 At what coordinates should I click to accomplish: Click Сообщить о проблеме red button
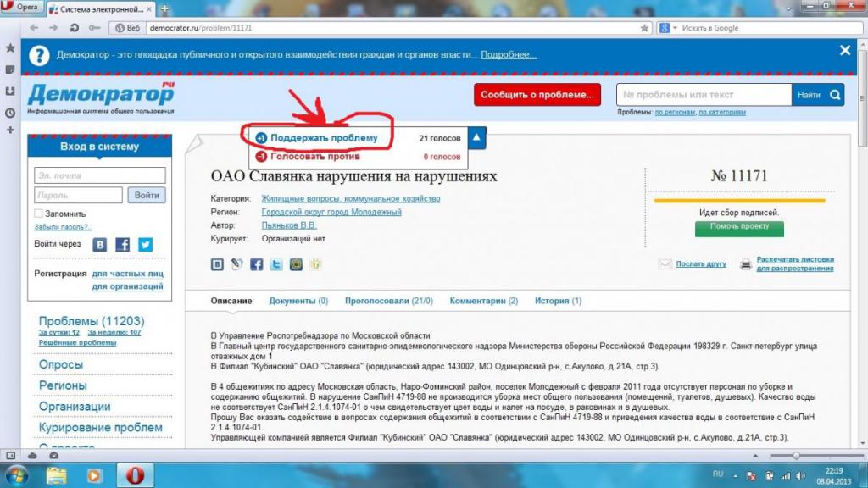click(537, 95)
